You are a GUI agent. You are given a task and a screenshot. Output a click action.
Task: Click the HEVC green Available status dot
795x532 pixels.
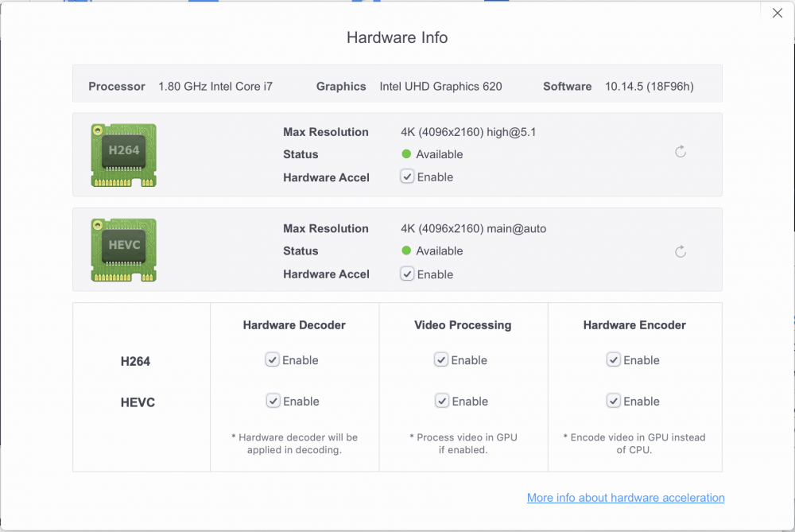pyautogui.click(x=406, y=250)
